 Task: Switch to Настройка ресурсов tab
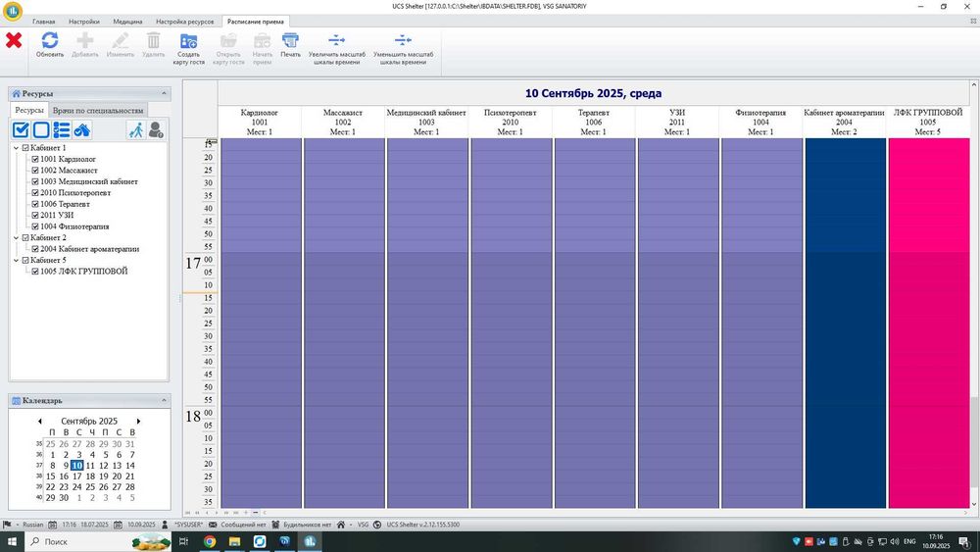[x=185, y=22]
